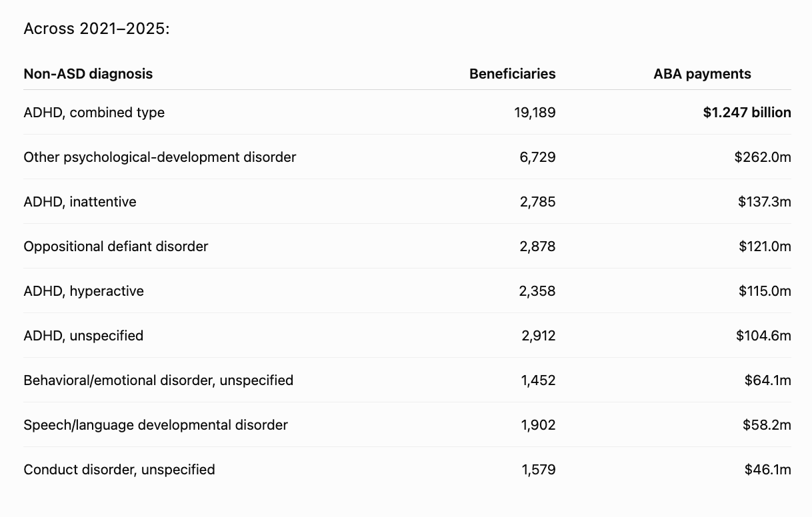Viewport: 812px width, 517px height.
Task: Click the Across 2021–2025 heading text
Action: (97, 29)
